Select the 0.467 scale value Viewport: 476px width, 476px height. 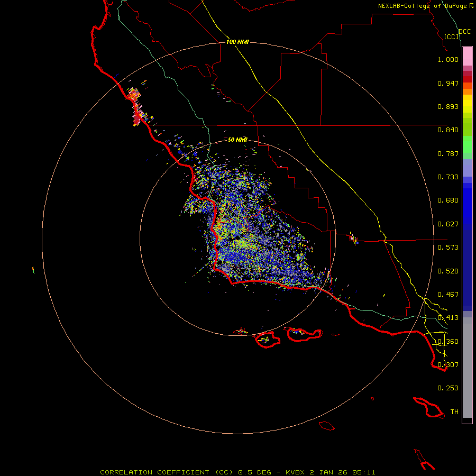[448, 295]
